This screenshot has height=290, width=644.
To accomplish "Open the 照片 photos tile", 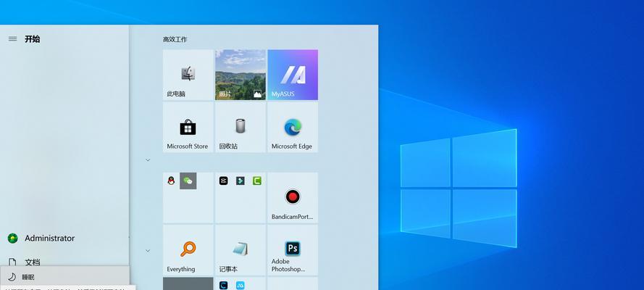I will point(241,75).
